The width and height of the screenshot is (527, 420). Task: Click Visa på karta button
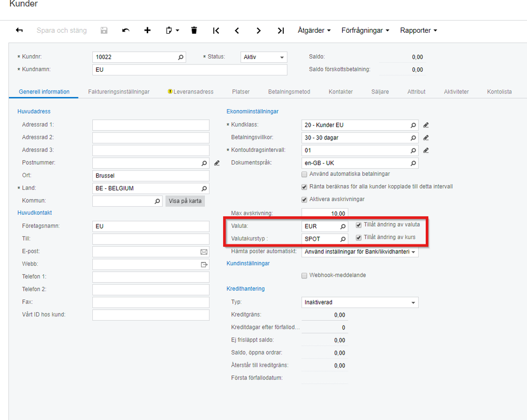[185, 201]
